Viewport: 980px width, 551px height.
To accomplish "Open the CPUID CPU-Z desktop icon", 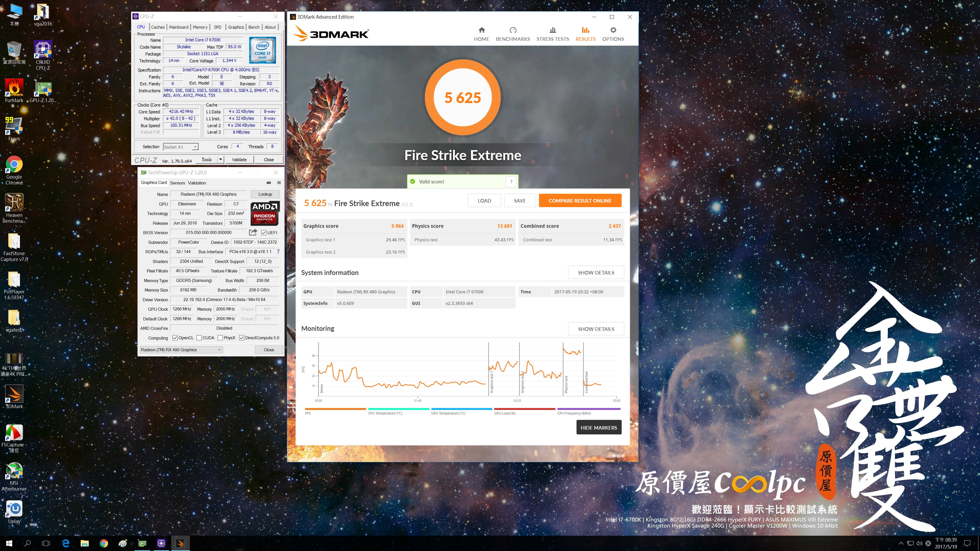I will [43, 56].
